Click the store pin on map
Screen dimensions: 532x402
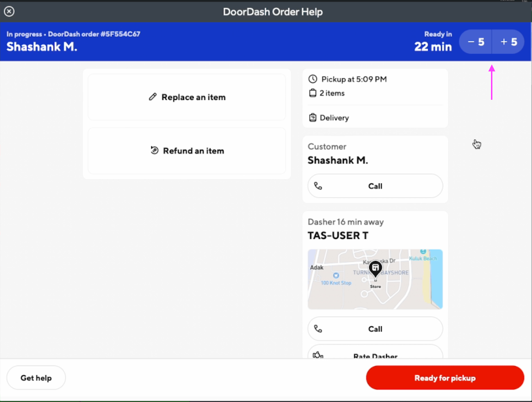375,269
